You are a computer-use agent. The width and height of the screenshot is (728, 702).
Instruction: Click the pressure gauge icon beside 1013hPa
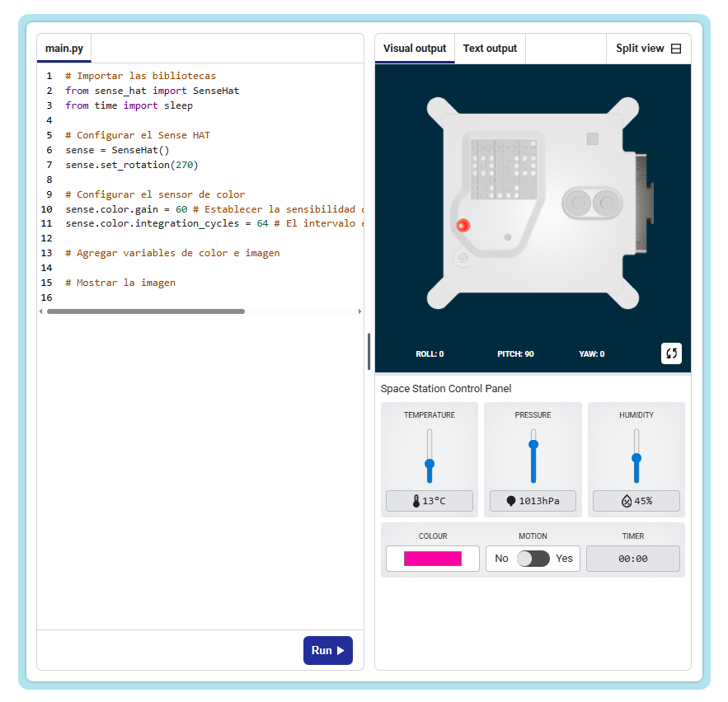511,501
